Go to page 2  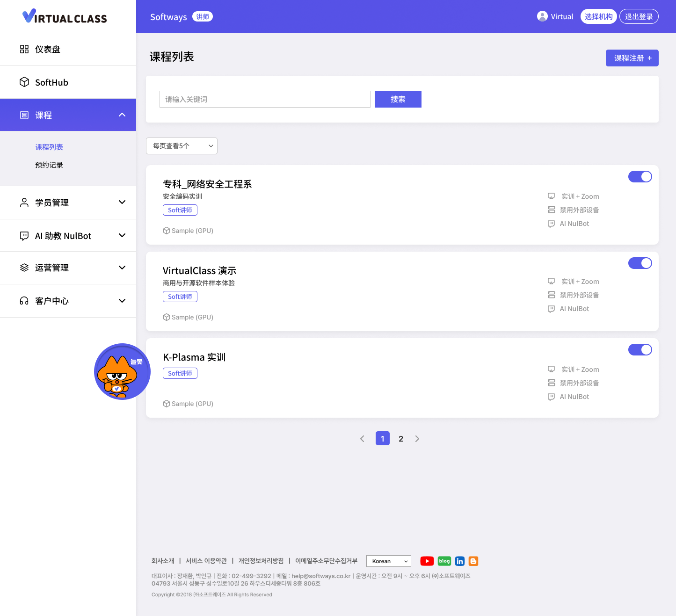(x=401, y=439)
